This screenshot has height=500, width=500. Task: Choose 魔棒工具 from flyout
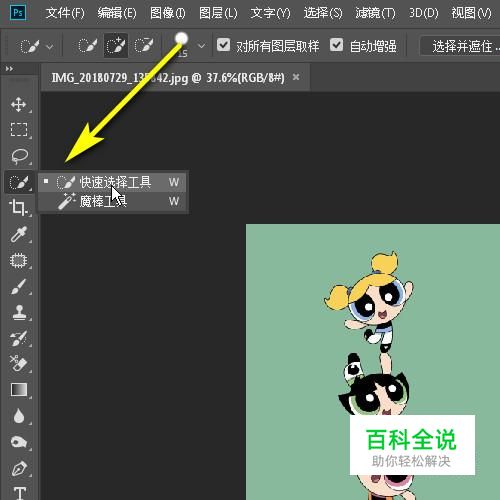pyautogui.click(x=113, y=201)
